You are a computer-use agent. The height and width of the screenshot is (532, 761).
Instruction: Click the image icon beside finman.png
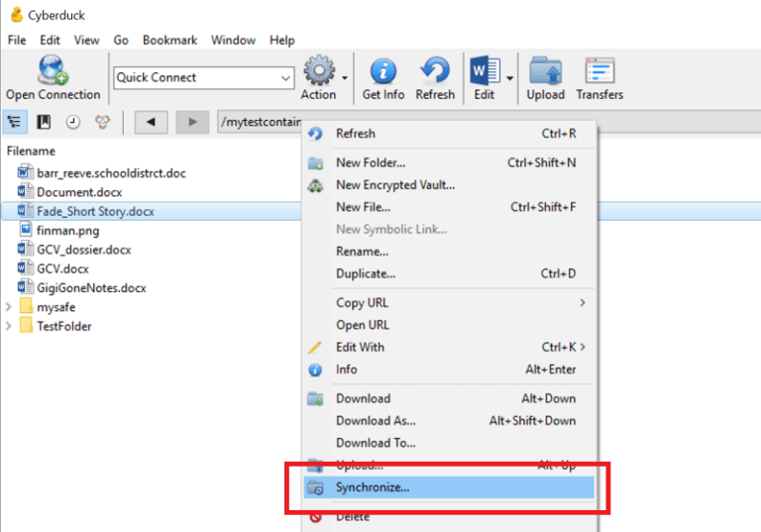[x=26, y=230]
